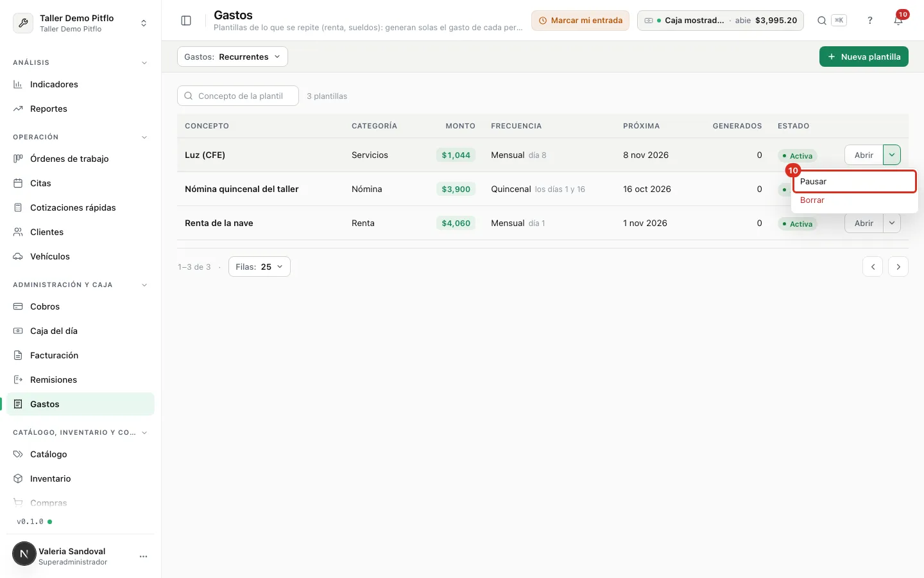
Task: Open Remisiones
Action: (x=80, y=380)
